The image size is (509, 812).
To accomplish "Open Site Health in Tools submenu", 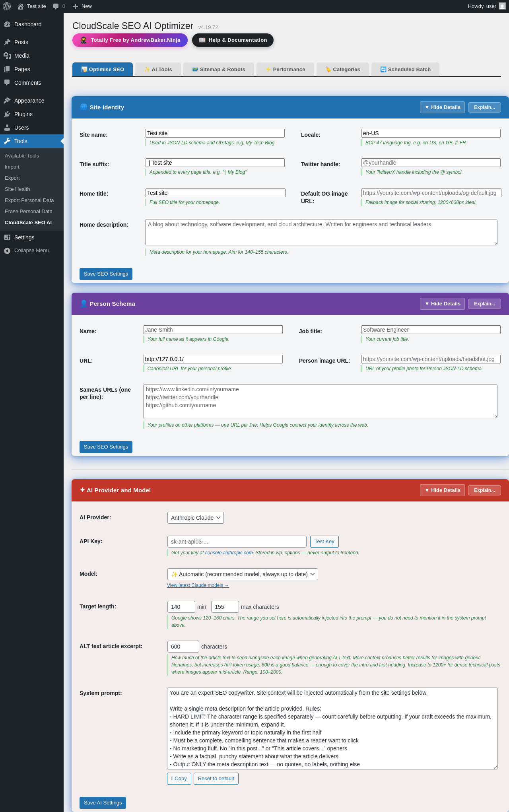I will coord(17,189).
